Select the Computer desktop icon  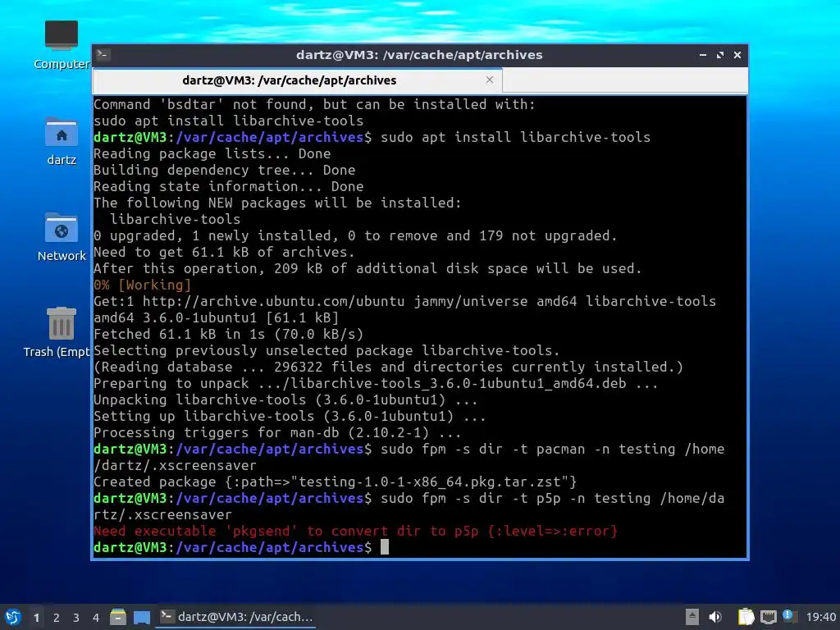point(61,46)
